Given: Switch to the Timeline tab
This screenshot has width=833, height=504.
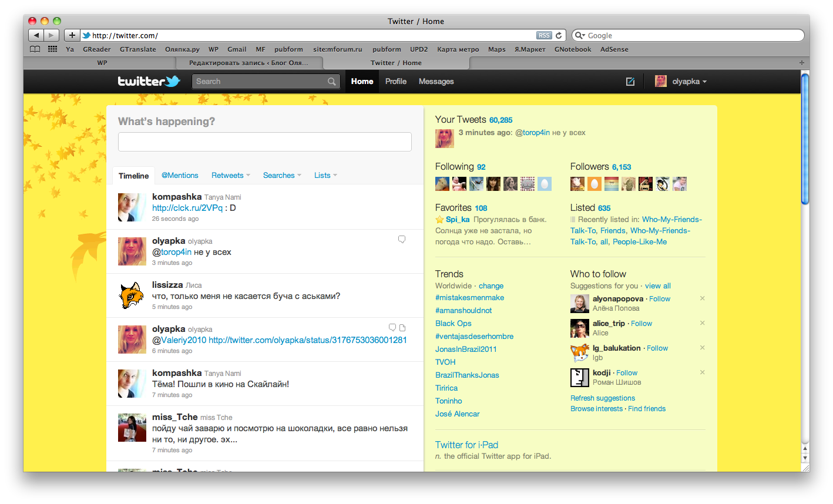Looking at the screenshot, I should 134,176.
